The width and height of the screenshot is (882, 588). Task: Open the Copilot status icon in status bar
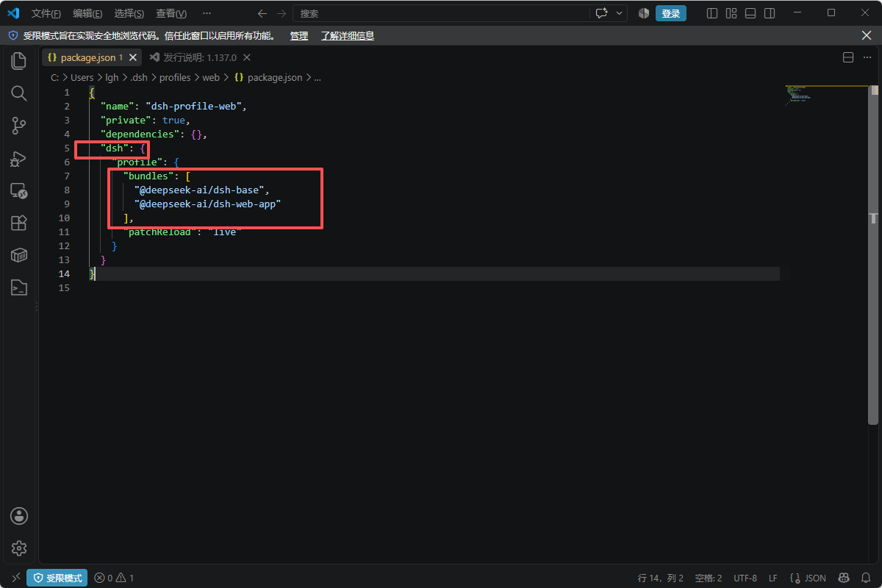pos(845,578)
